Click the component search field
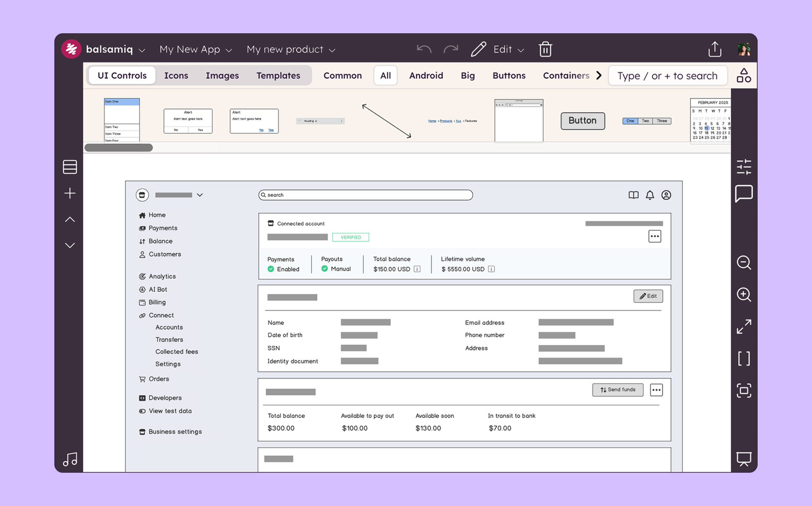812x506 pixels. [667, 75]
